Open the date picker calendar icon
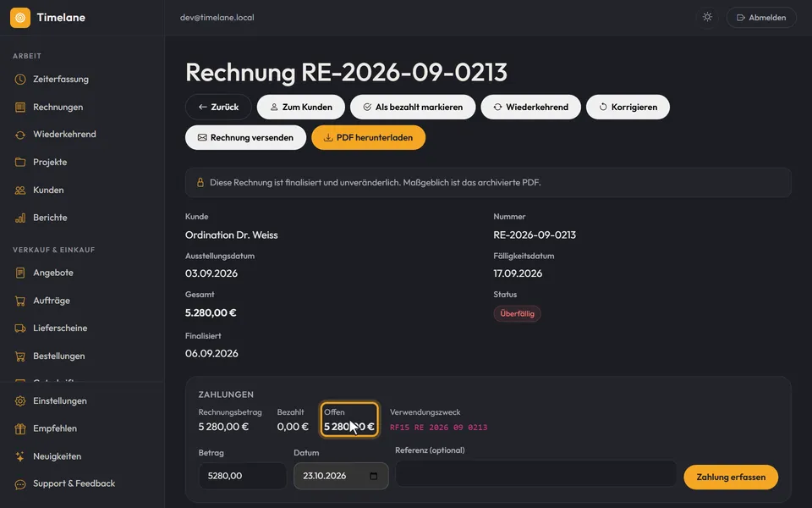Screen dimensions: 812x508 (x=373, y=476)
